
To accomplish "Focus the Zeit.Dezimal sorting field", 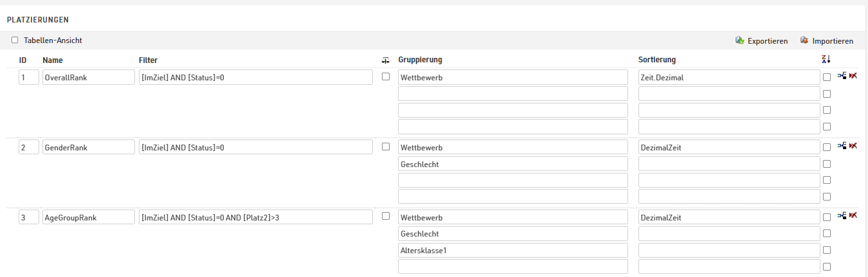I will coord(728,77).
